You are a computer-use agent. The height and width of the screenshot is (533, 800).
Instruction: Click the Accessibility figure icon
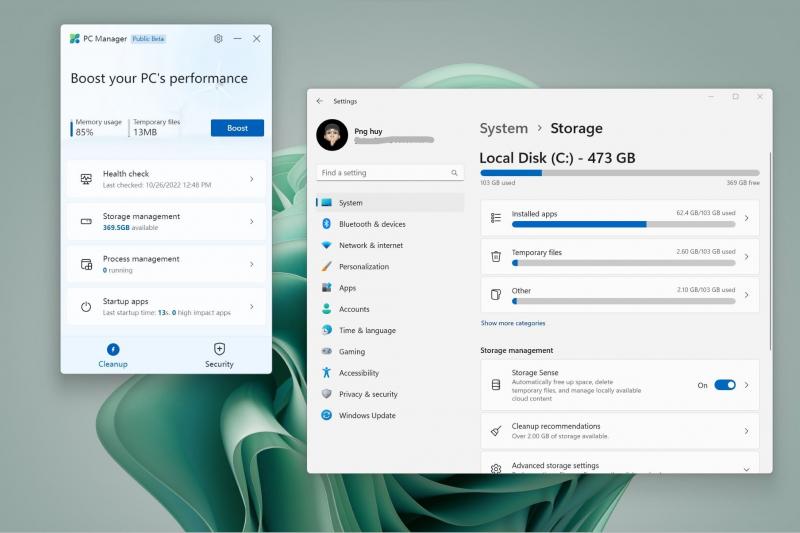(x=327, y=372)
